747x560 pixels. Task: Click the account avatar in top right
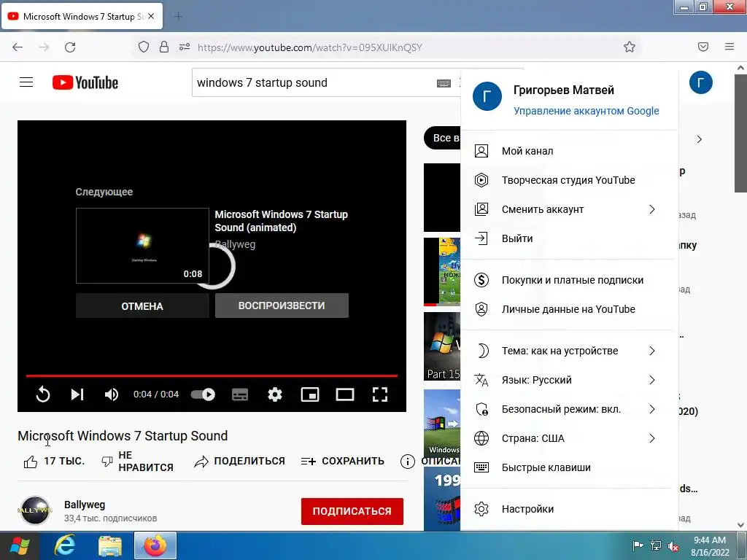click(701, 83)
